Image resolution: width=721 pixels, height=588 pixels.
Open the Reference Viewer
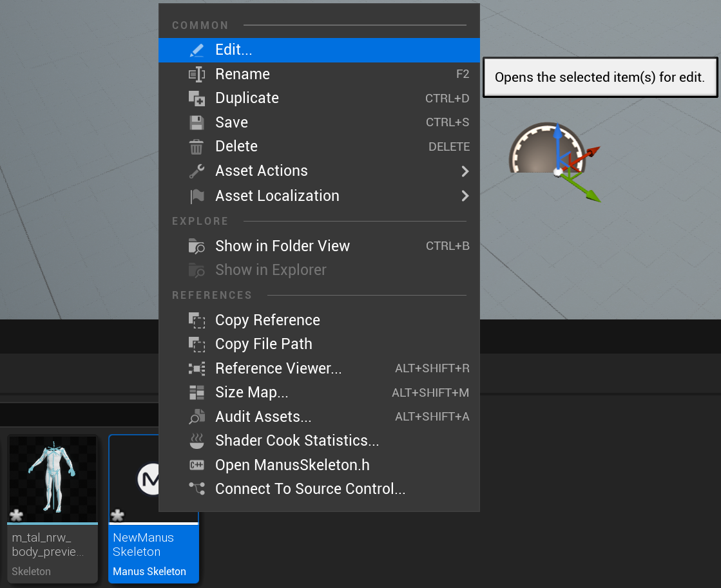pos(278,368)
